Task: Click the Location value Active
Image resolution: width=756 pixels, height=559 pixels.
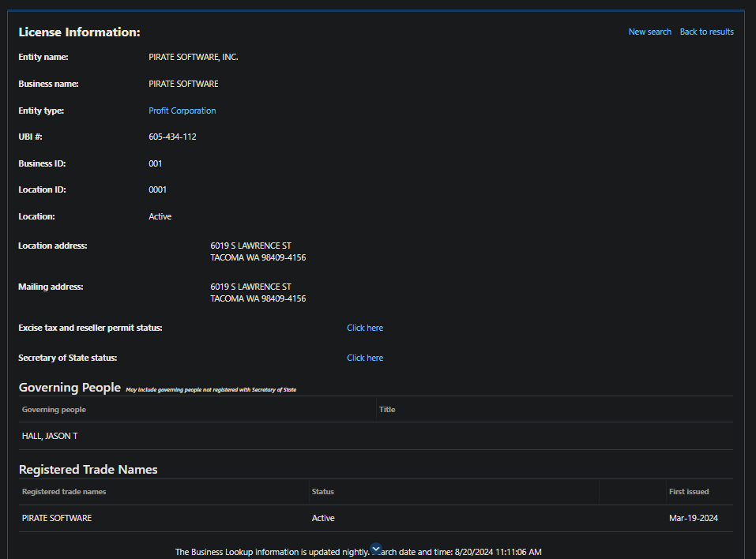Action: pyautogui.click(x=160, y=217)
